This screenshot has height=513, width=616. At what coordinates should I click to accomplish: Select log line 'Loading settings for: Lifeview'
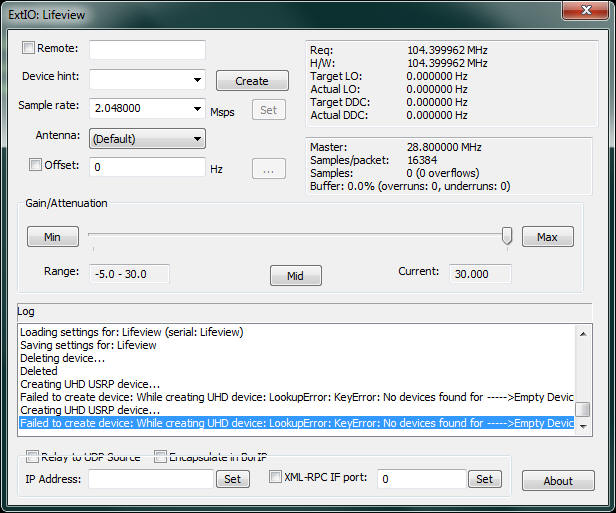[297, 332]
